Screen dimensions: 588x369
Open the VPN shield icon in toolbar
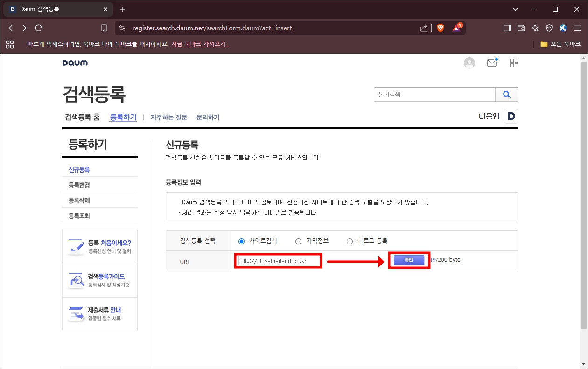pos(549,28)
